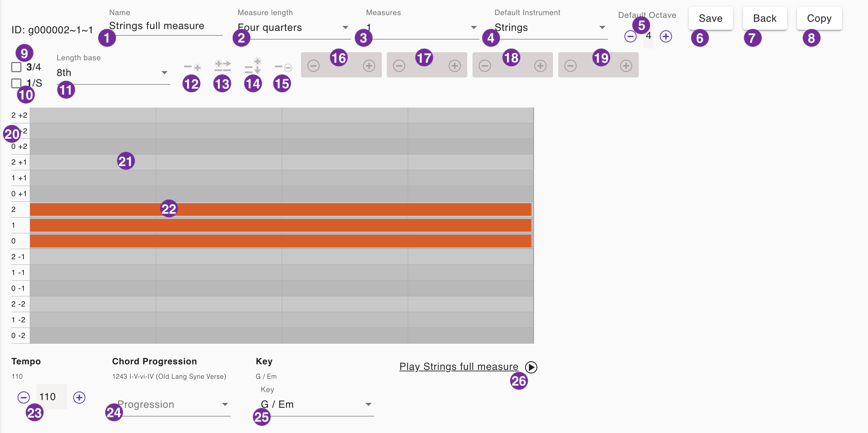Click the line-with-plus icon right of Length base
The width and height of the screenshot is (868, 433).
192,67
